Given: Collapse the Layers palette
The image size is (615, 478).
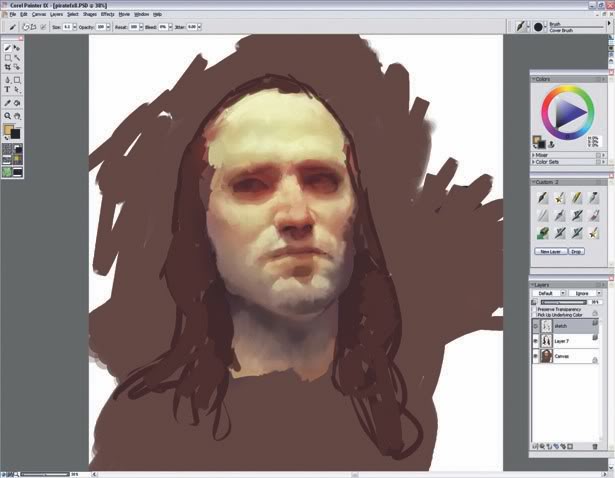Looking at the screenshot, I should coord(534,285).
